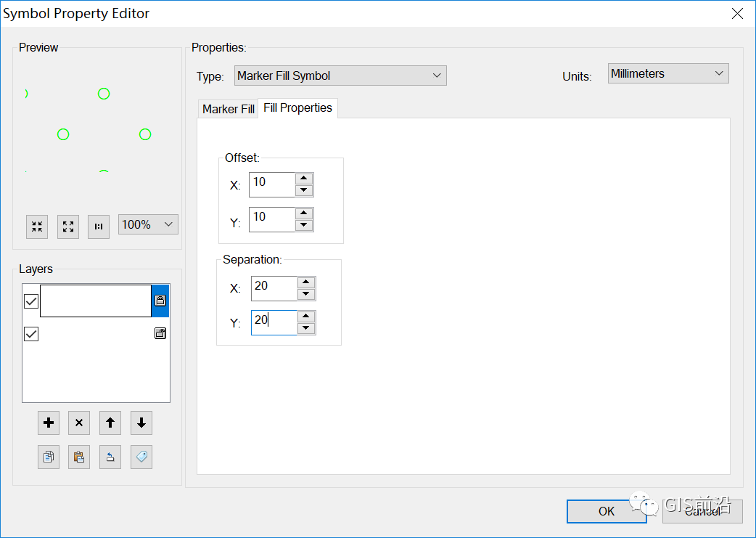Click the Add Layer plus icon
This screenshot has height=538, width=756.
pyautogui.click(x=49, y=423)
